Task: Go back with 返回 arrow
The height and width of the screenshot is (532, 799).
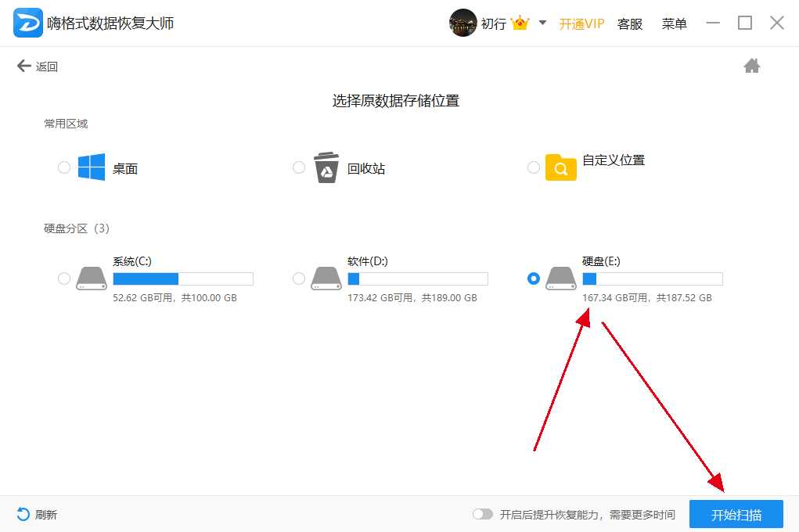Action: 38,66
